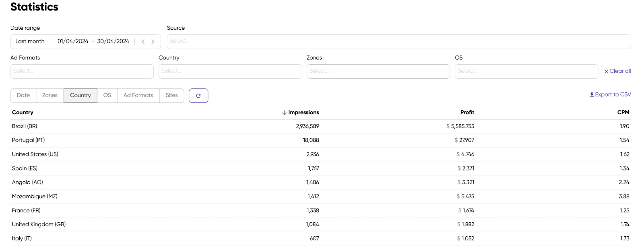Go to previous date range arrow
The height and width of the screenshot is (246, 644).
click(x=143, y=41)
